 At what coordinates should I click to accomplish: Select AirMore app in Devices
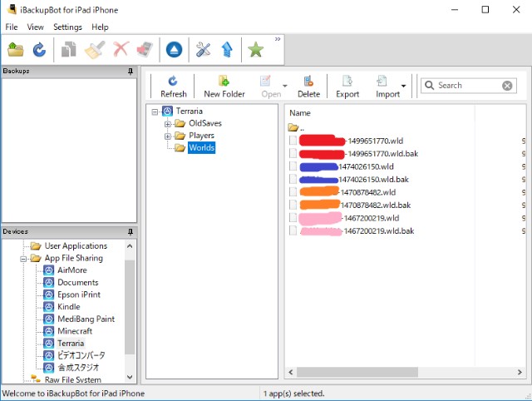pos(72,270)
